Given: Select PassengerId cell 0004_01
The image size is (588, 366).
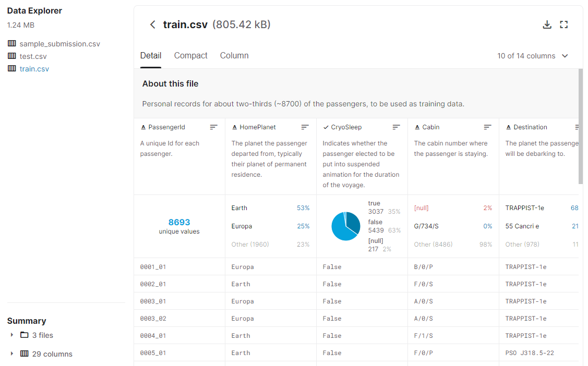Looking at the screenshot, I should [x=153, y=336].
